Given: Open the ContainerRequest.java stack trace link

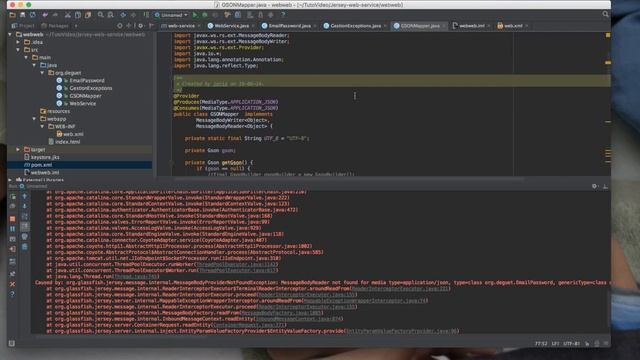Looking at the screenshot, I should coord(249,325).
